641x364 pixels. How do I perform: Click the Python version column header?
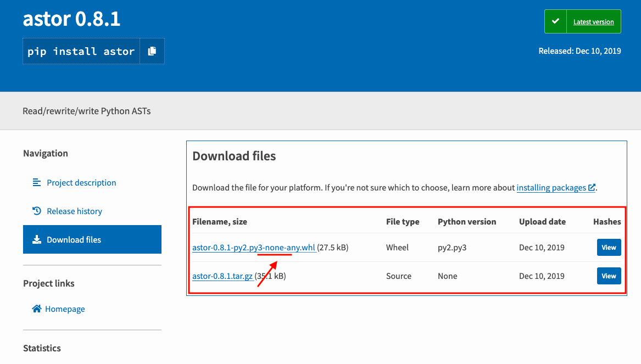point(467,222)
